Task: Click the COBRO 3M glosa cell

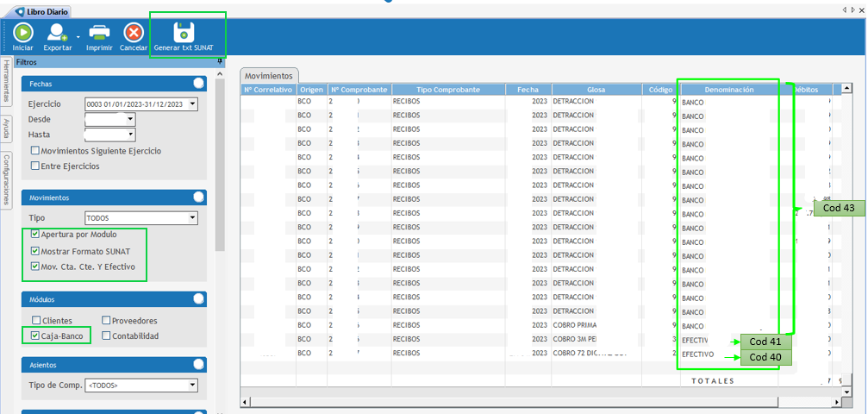Action: pyautogui.click(x=596, y=339)
